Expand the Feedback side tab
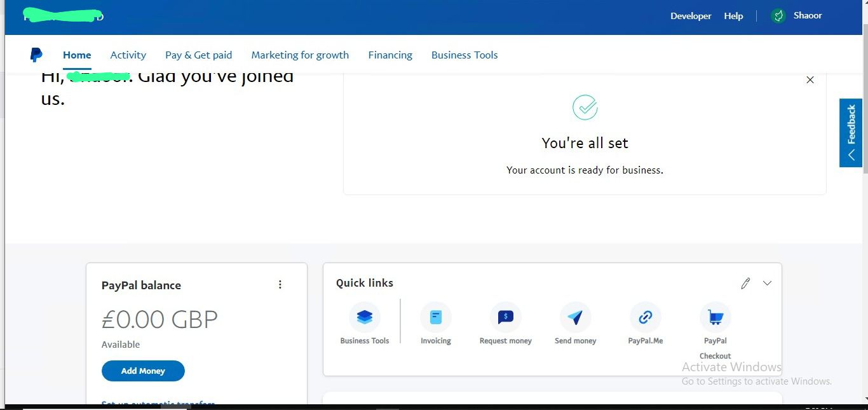The image size is (868, 410). (x=851, y=133)
